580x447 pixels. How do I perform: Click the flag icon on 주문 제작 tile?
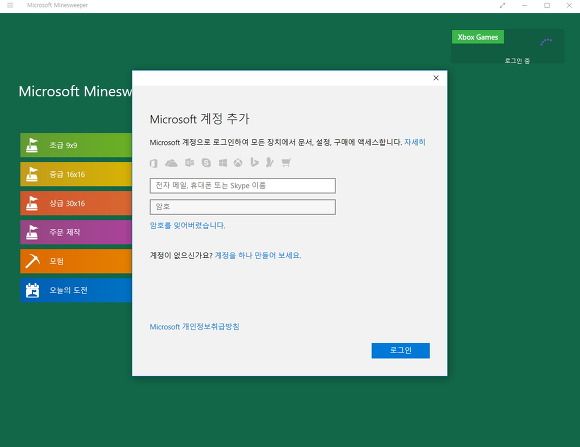pos(32,232)
